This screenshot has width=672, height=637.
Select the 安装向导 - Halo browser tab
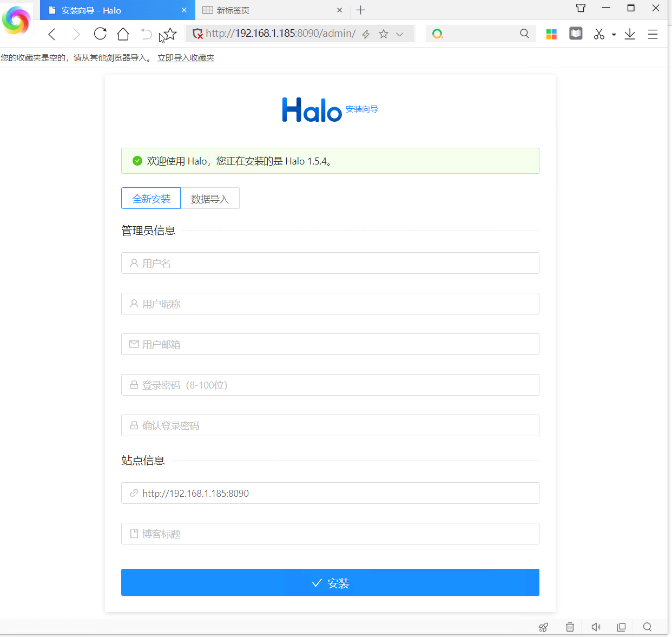[117, 10]
